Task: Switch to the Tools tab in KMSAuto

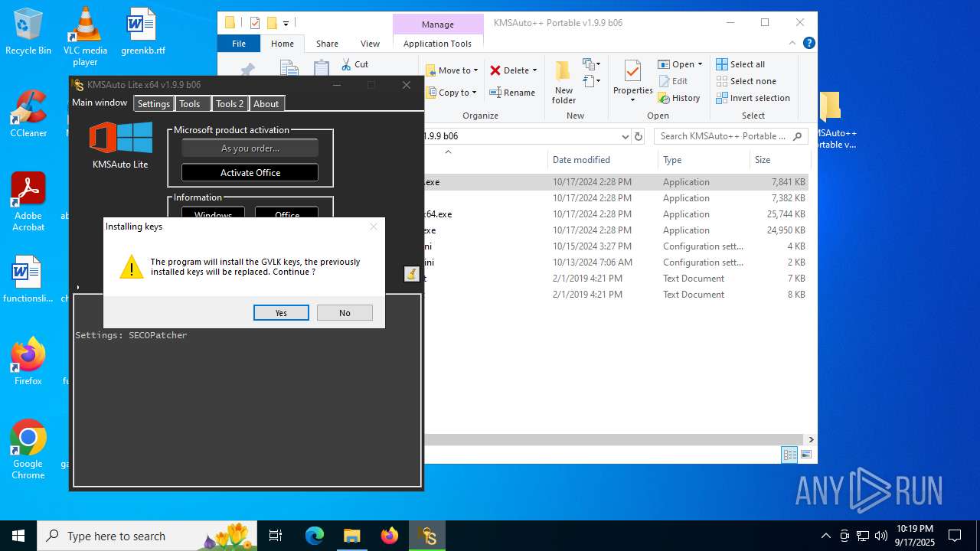Action: pyautogui.click(x=190, y=104)
